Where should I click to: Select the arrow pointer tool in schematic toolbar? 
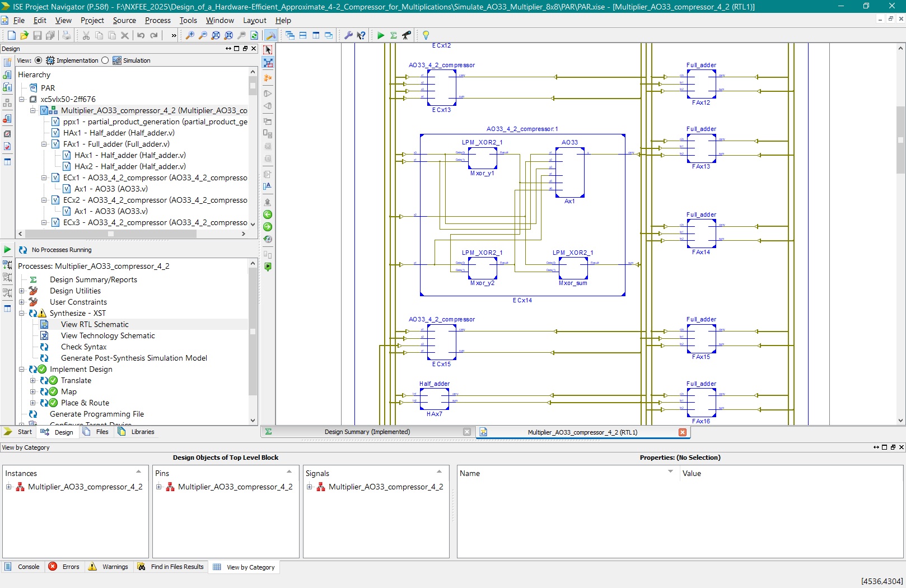(x=268, y=50)
